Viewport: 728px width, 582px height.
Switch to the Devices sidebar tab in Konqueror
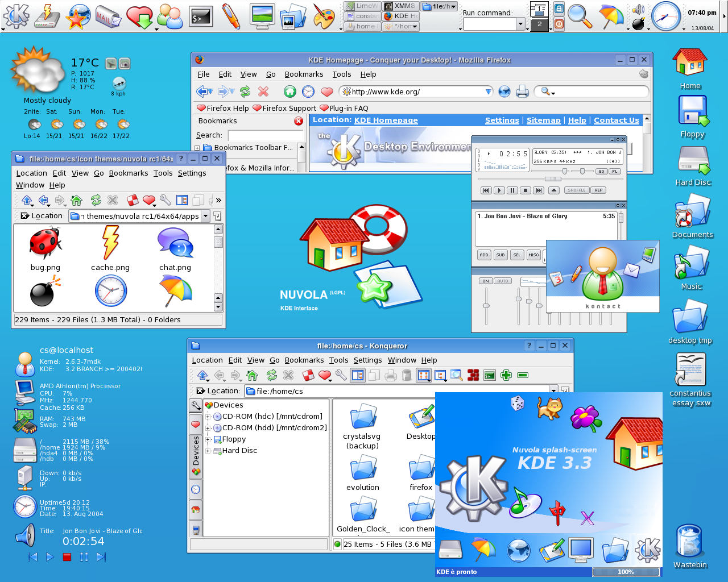pos(196,457)
